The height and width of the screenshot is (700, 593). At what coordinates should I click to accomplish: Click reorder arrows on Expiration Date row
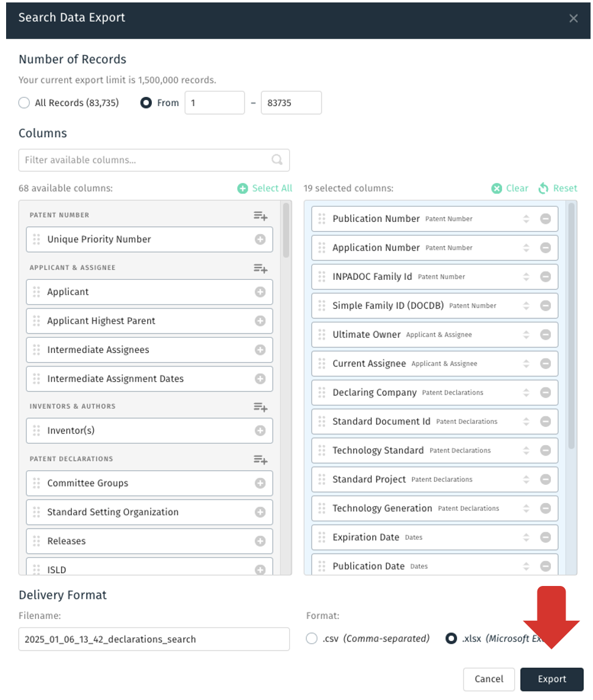click(526, 537)
